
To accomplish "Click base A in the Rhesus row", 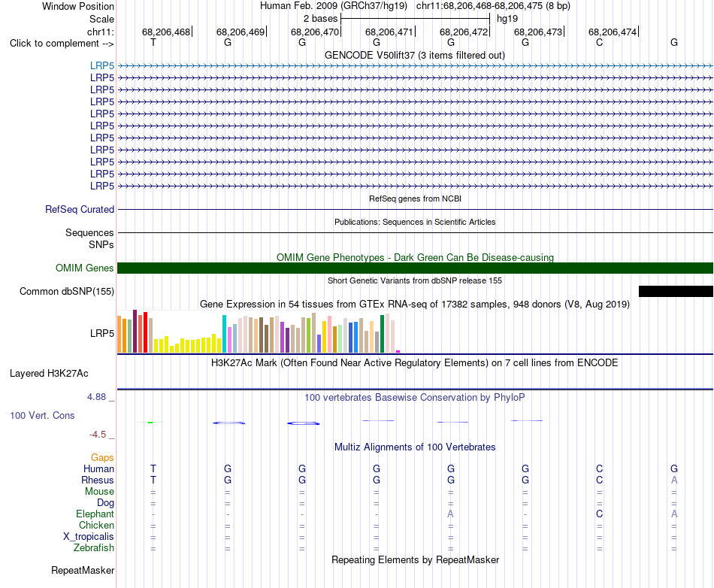I will (x=674, y=480).
